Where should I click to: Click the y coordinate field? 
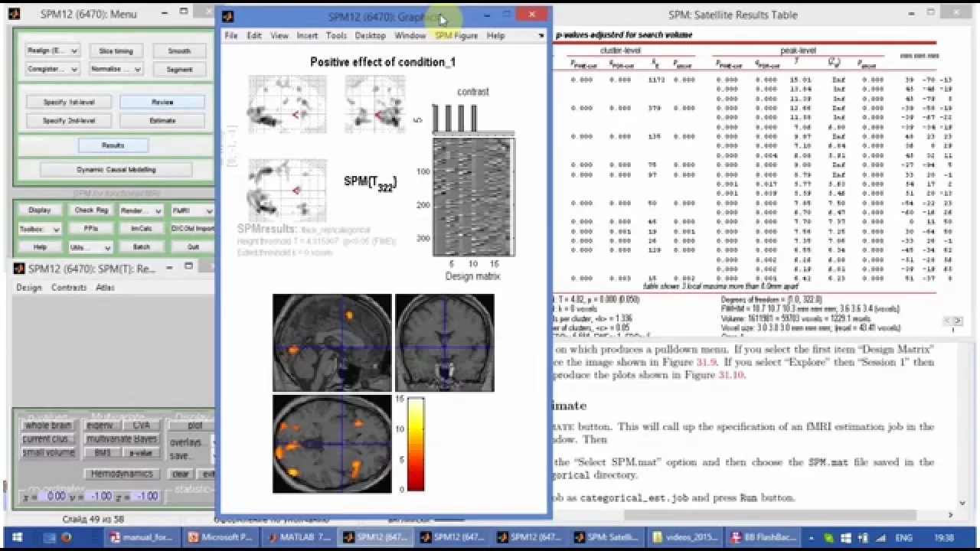click(97, 496)
